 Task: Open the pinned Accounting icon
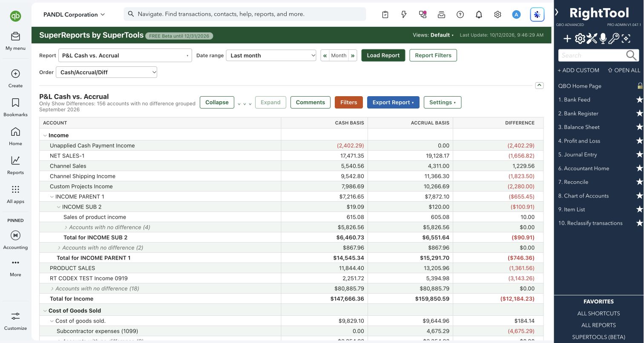point(15,235)
